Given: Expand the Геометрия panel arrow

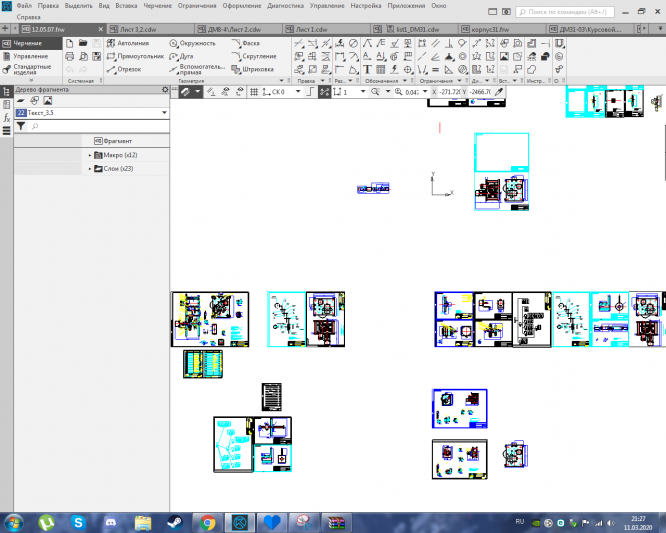Looking at the screenshot, I should pyautogui.click(x=281, y=81).
